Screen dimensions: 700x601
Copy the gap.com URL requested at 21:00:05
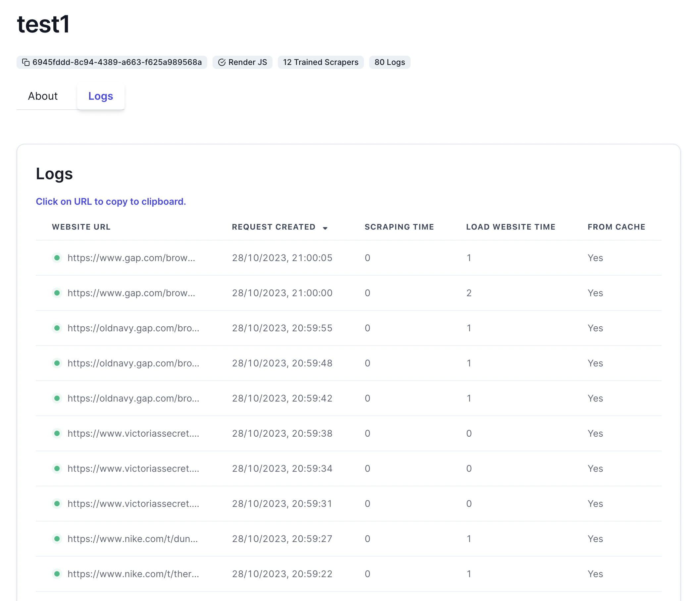131,258
